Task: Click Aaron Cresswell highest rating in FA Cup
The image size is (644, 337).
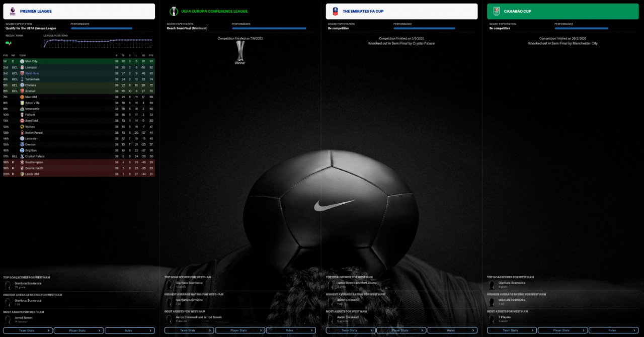Action: pos(348,300)
